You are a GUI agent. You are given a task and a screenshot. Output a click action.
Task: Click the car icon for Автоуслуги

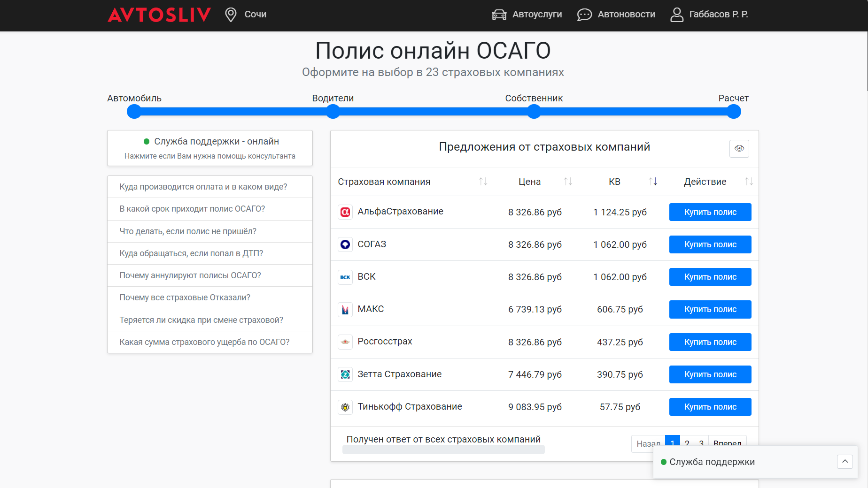pos(499,15)
